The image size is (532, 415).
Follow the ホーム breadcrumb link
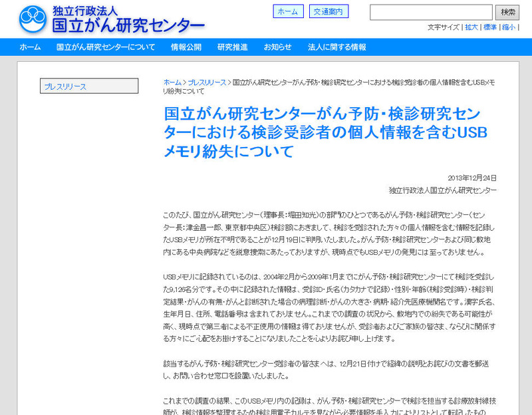[x=172, y=82]
